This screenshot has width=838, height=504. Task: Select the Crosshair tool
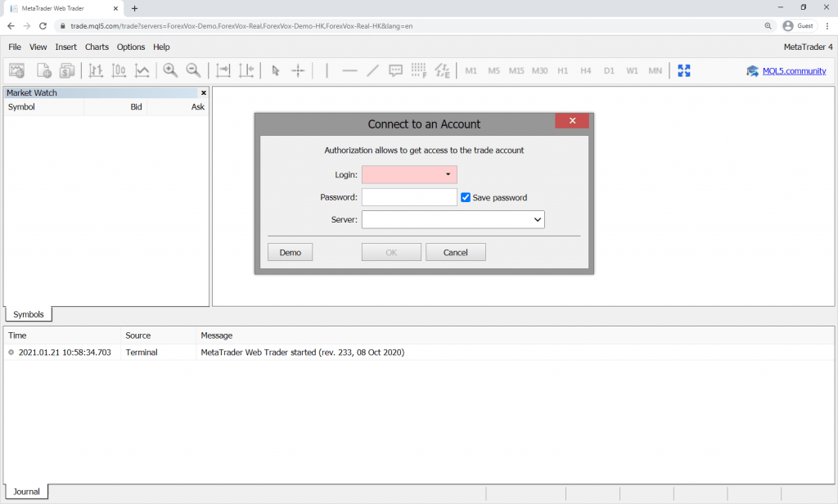coord(298,70)
